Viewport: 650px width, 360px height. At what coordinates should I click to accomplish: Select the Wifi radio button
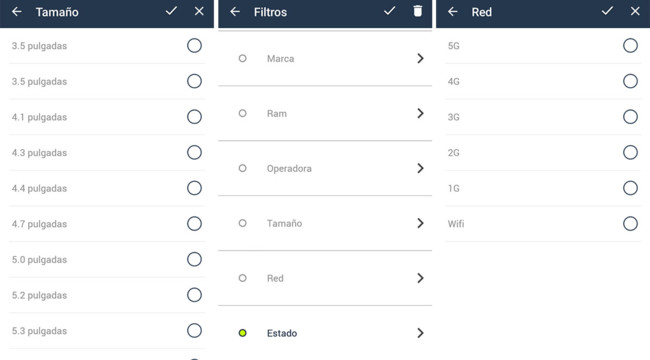tap(631, 224)
